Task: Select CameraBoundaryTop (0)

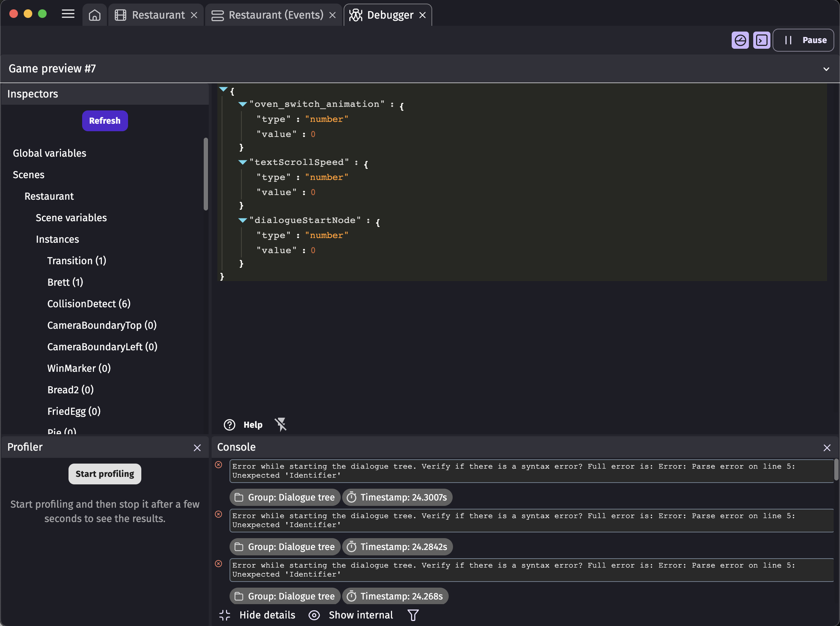Action: point(102,326)
